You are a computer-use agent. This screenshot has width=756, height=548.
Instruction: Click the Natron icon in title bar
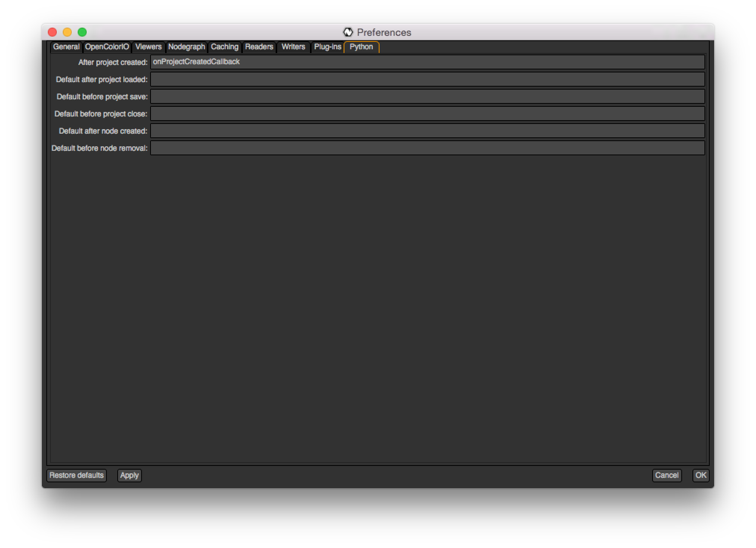[348, 32]
